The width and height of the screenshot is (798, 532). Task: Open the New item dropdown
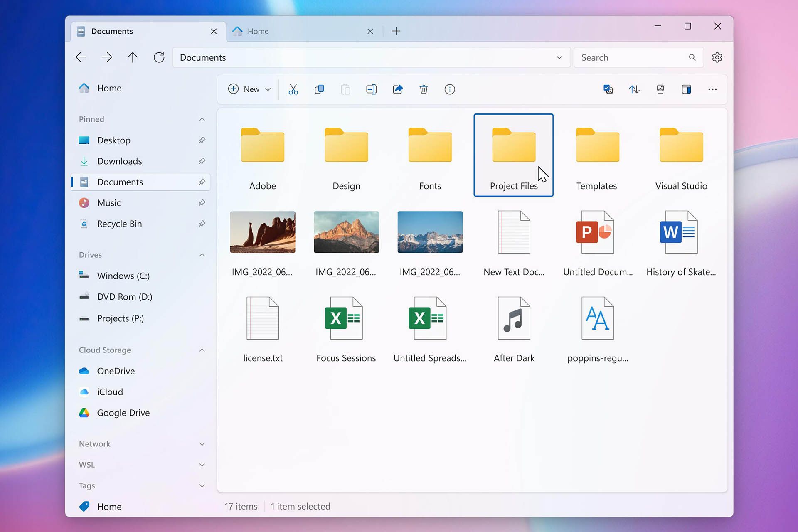(250, 89)
